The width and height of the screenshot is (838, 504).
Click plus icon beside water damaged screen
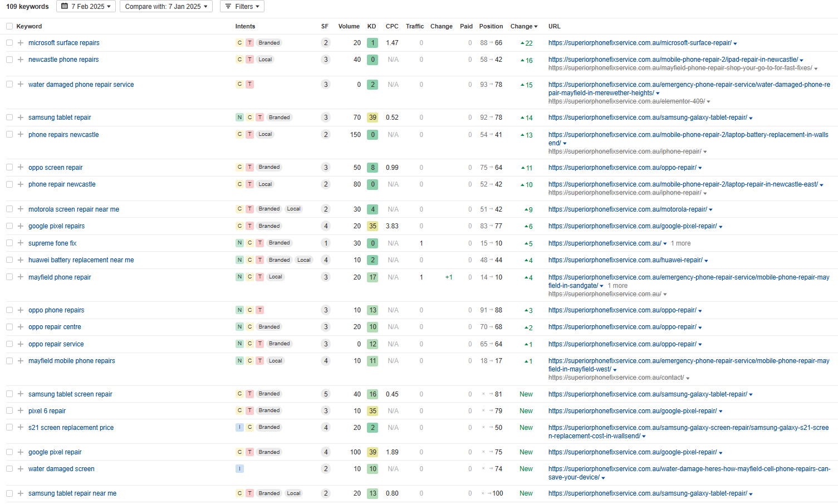(21, 469)
